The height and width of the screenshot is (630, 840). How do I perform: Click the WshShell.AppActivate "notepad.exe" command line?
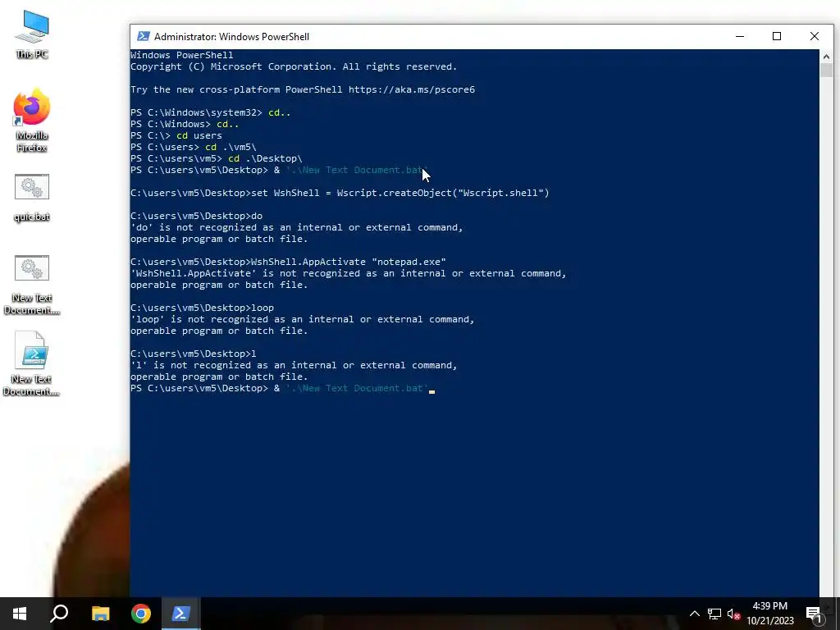(x=288, y=262)
